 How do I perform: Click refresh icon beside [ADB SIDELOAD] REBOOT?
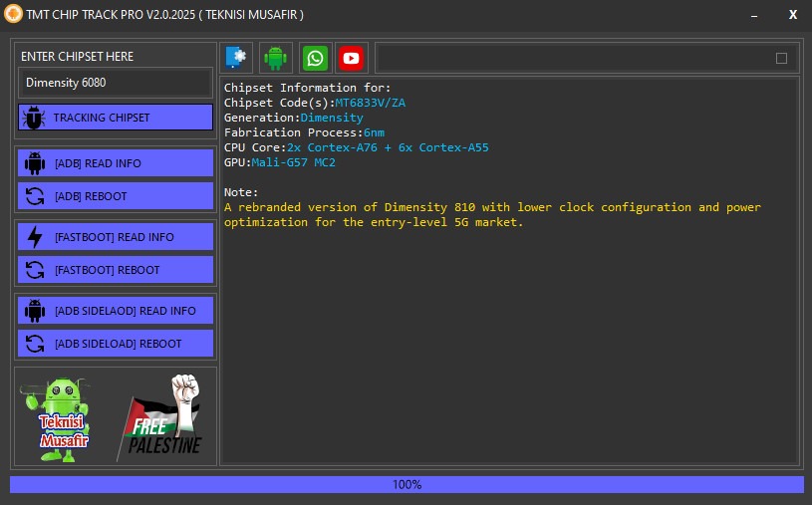35,344
